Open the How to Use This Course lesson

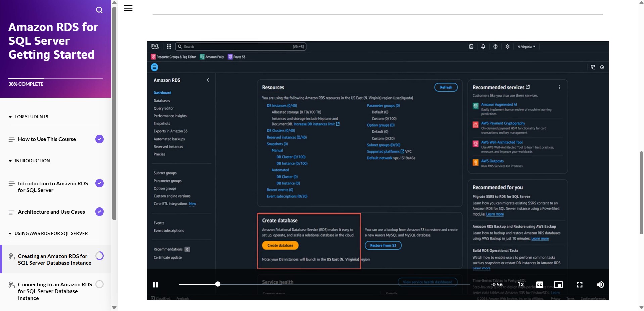coord(47,139)
